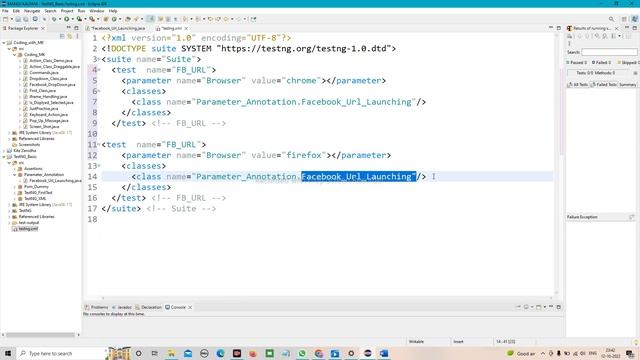This screenshot has height=360, width=640.
Task: Switch to the Javadoc tab
Action: [x=122, y=307]
